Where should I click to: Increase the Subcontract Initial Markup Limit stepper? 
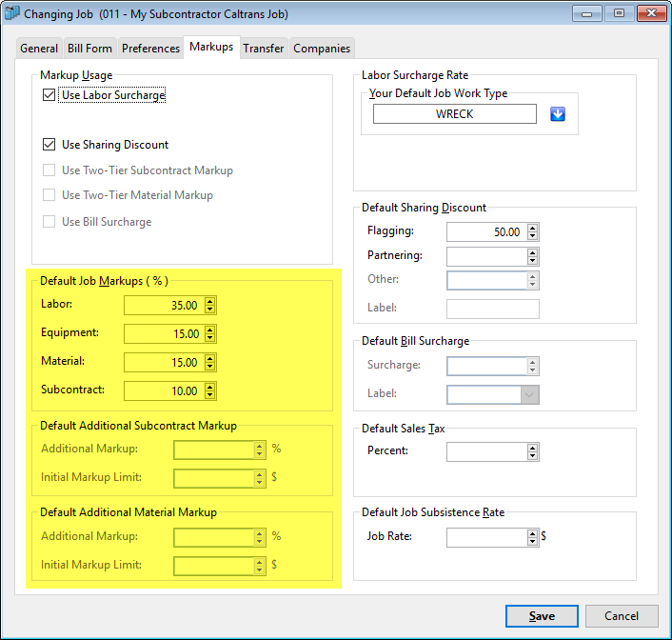click(x=259, y=474)
